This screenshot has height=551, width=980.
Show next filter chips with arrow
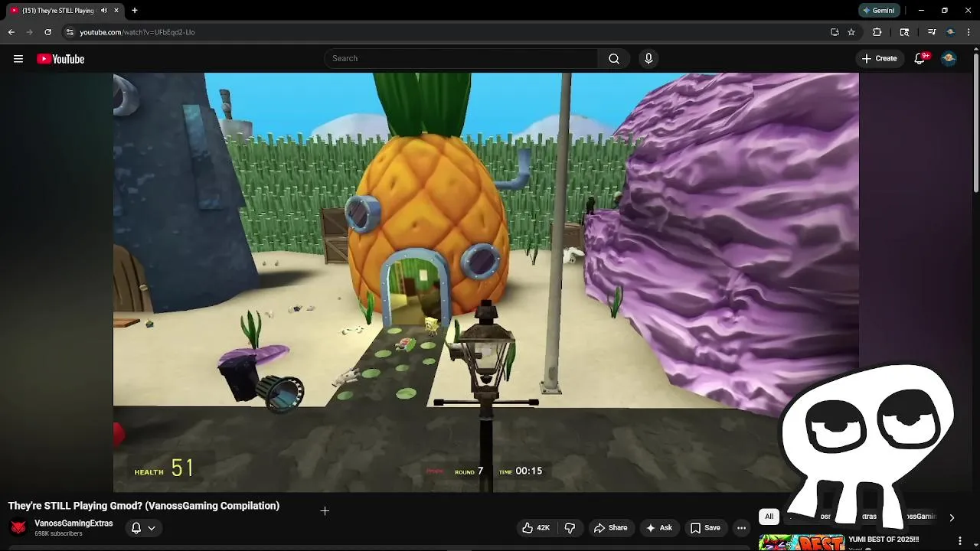point(952,517)
